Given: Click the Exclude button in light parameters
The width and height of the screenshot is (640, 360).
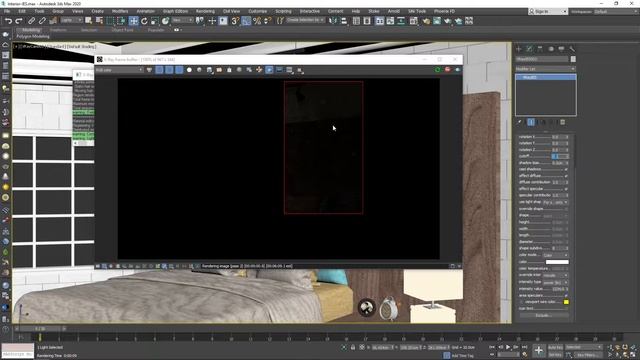Looking at the screenshot, I should pyautogui.click(x=542, y=316).
